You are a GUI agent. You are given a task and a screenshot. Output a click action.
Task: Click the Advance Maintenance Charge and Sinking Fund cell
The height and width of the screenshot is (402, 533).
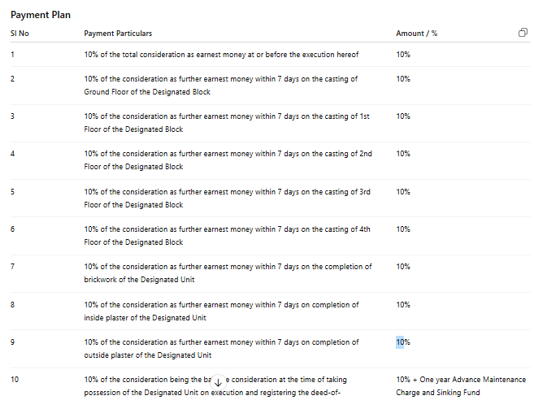pos(461,386)
